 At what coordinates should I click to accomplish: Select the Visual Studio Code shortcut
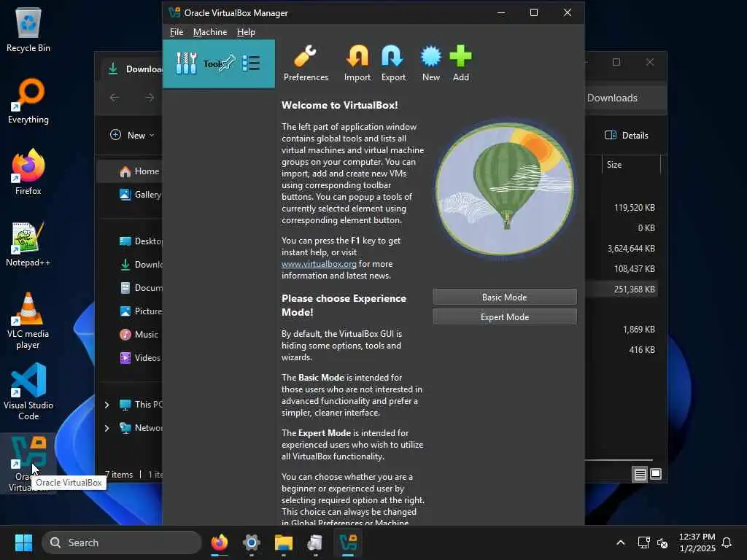[28, 392]
